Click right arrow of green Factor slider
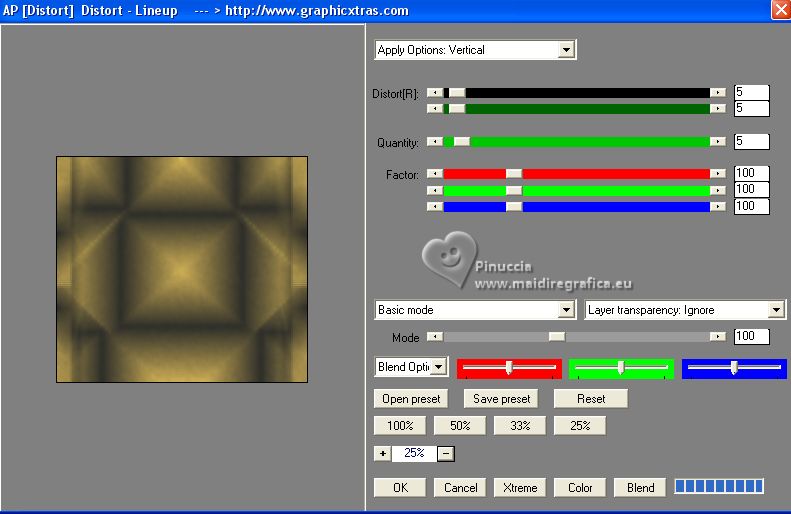The height and width of the screenshot is (514, 791). point(717,190)
